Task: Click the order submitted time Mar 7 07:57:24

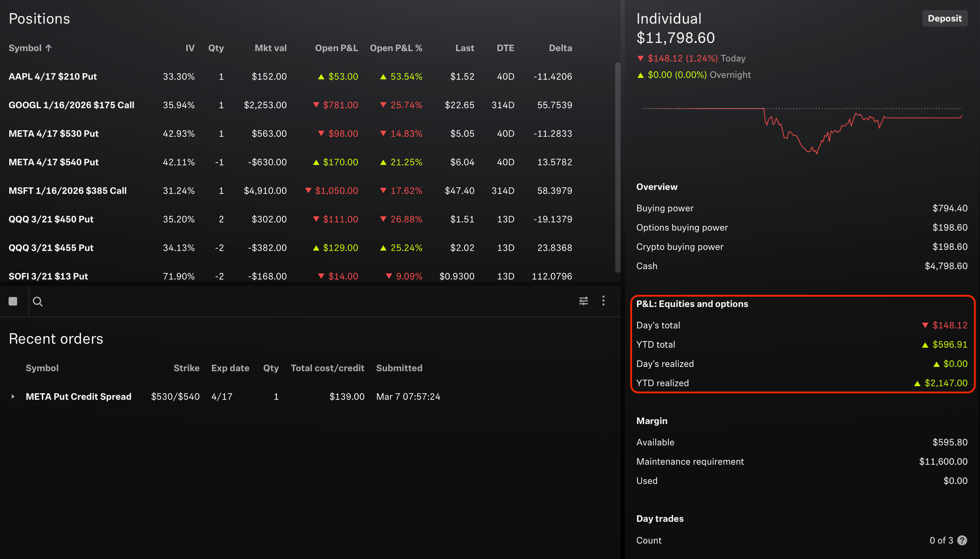Action: coord(408,397)
